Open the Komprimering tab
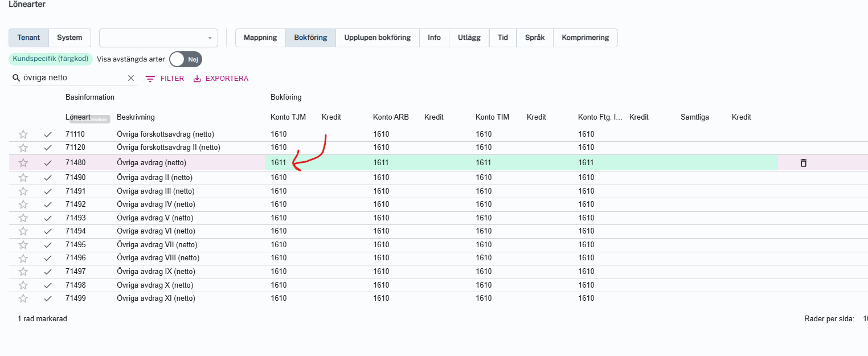The width and height of the screenshot is (868, 356). [x=585, y=38]
